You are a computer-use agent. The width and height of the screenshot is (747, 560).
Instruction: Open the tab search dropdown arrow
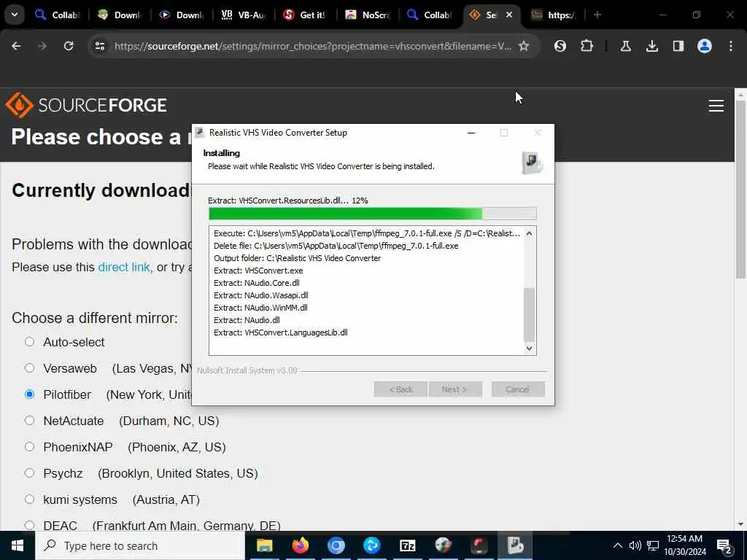coord(15,15)
